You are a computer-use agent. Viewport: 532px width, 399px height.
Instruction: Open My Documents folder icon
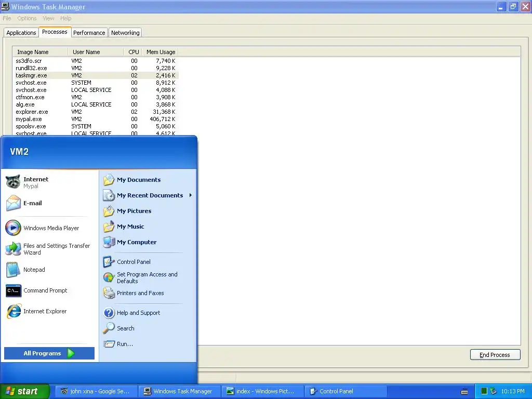click(x=109, y=179)
